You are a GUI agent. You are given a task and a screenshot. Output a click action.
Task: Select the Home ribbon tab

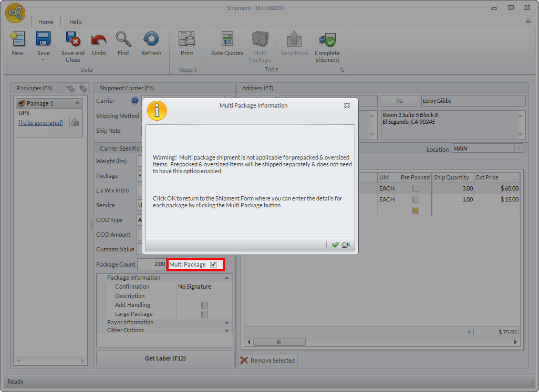(x=46, y=22)
